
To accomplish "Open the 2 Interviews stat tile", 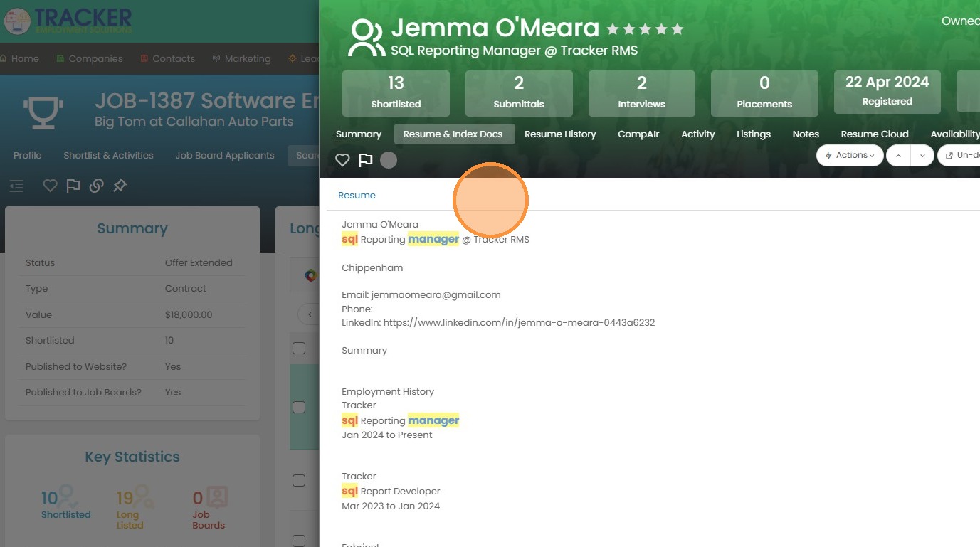I will click(641, 93).
